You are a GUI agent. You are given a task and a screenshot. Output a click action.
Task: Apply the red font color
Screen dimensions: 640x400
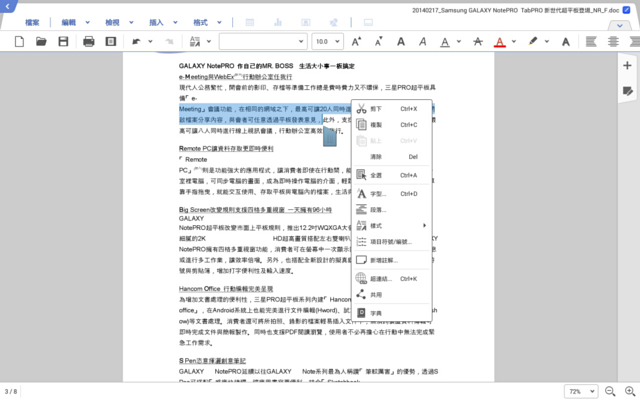500,42
